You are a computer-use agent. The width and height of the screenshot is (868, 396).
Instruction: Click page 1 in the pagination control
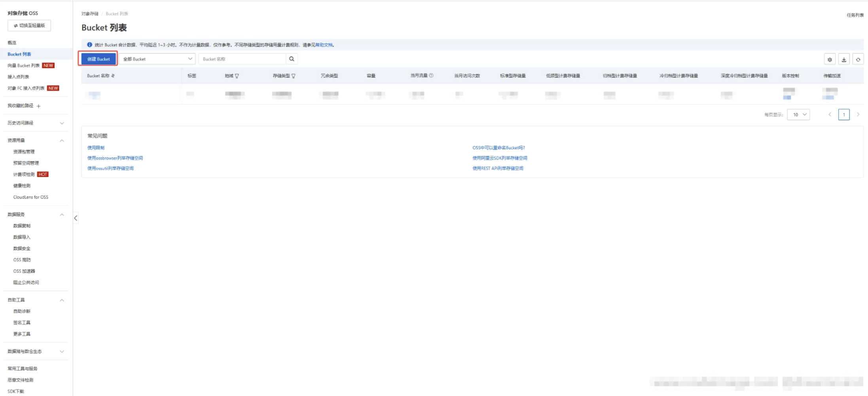pos(844,114)
